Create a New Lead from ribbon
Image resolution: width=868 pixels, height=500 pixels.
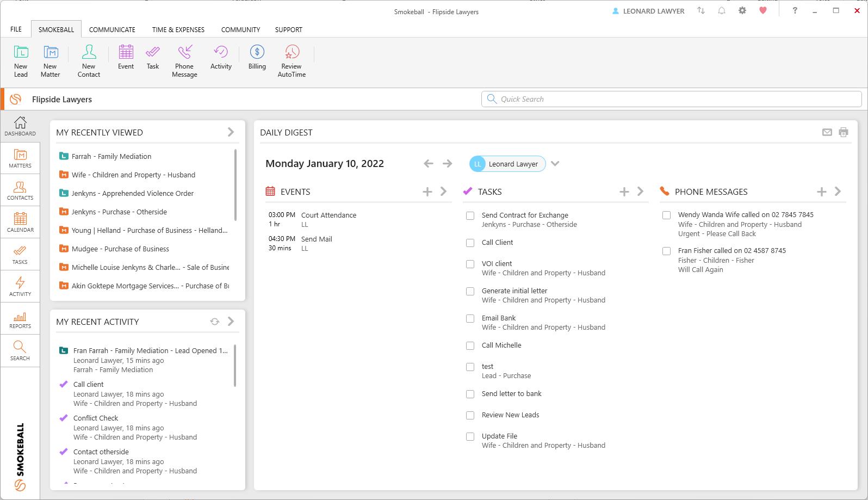point(21,61)
